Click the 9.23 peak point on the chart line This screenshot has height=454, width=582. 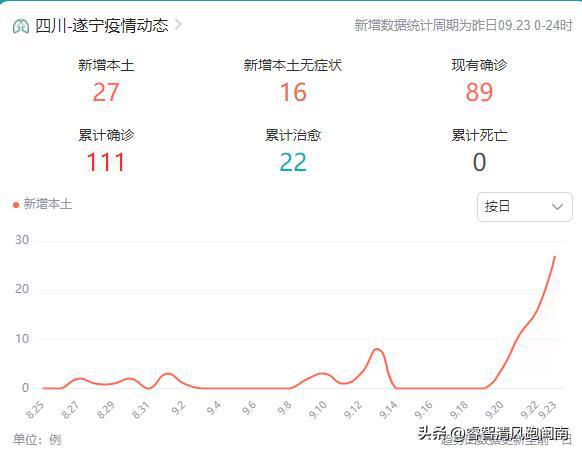555,257
